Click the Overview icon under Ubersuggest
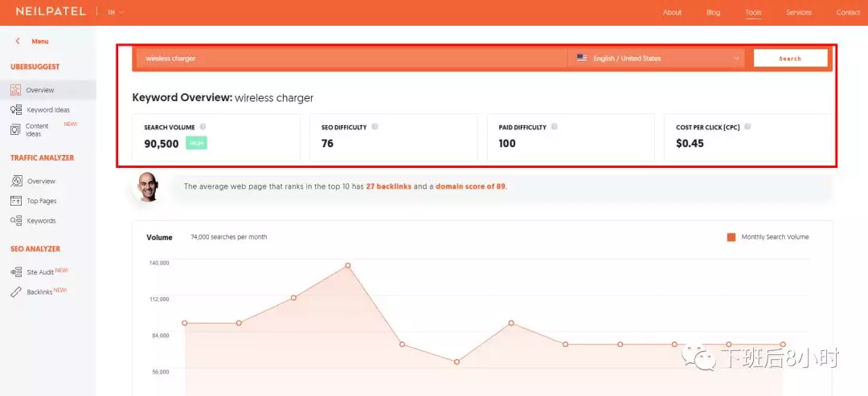Image resolution: width=868 pixels, height=396 pixels. pyautogui.click(x=16, y=90)
